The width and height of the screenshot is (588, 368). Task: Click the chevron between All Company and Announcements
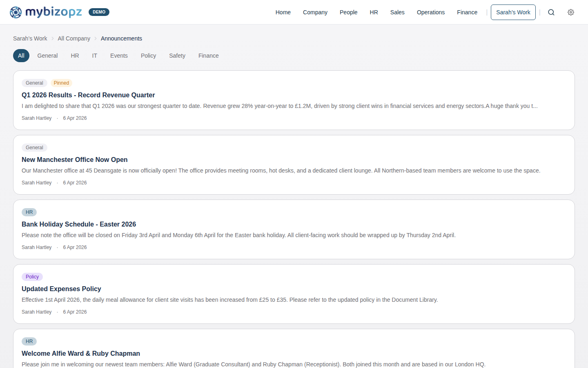[95, 38]
